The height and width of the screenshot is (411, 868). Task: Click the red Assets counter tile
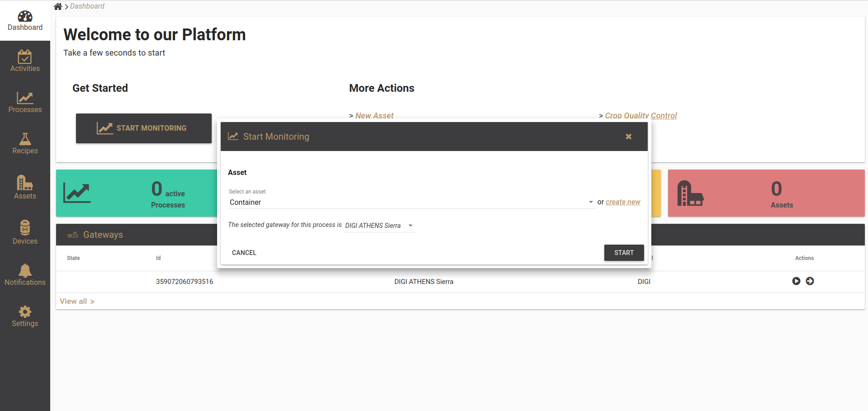pos(766,194)
